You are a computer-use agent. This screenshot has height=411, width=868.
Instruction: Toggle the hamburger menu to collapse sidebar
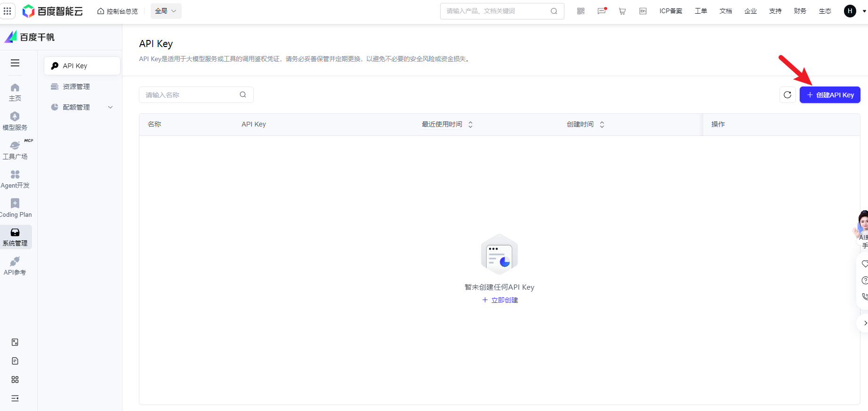click(x=15, y=63)
